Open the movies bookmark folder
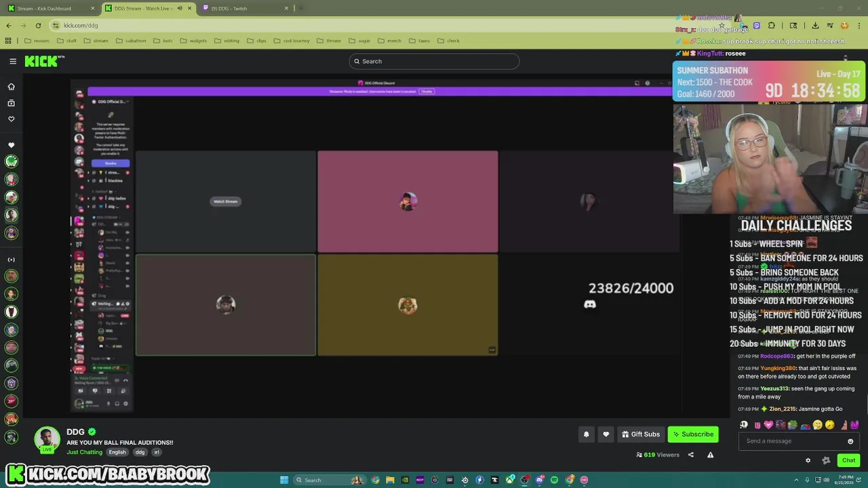 coord(37,41)
